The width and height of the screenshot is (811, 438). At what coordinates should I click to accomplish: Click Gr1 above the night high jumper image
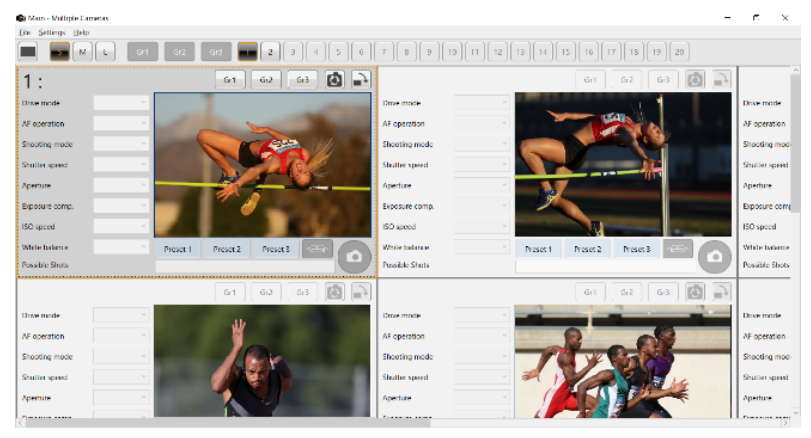click(590, 80)
